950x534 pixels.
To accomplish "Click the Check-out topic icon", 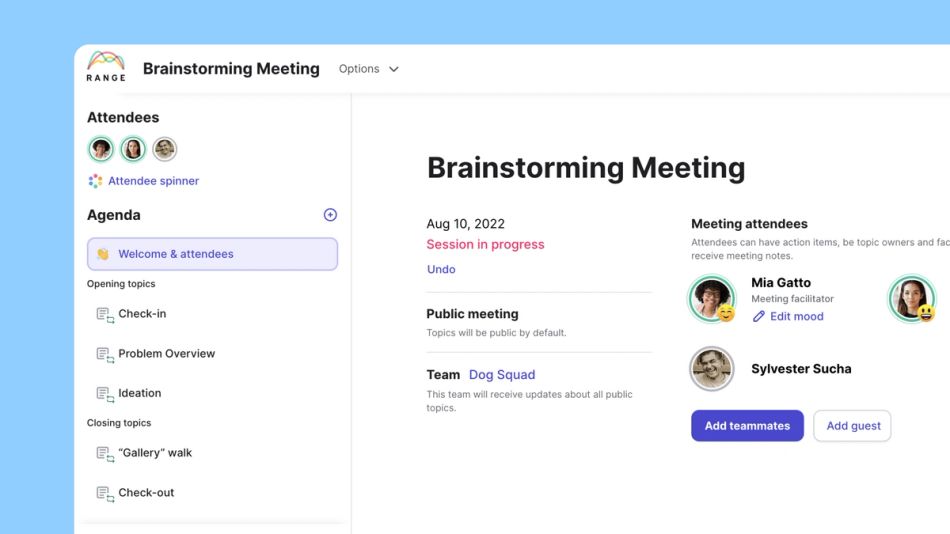I will point(105,494).
